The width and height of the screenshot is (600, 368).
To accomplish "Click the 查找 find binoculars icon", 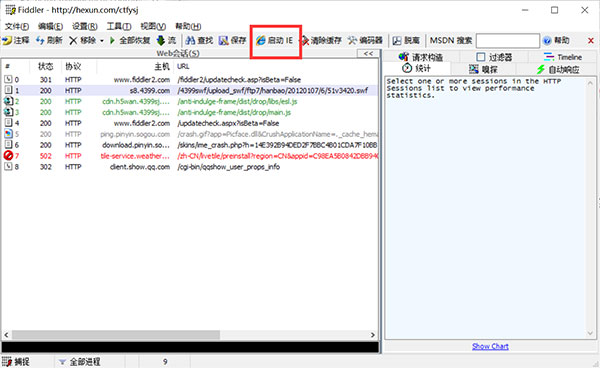I will pyautogui.click(x=190, y=40).
